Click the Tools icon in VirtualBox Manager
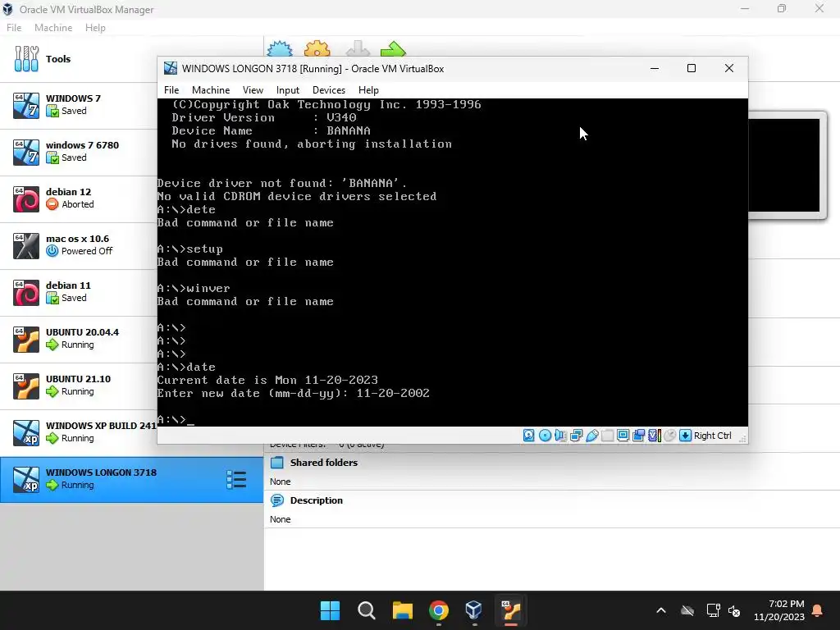The width and height of the screenshot is (840, 630). pyautogui.click(x=26, y=59)
